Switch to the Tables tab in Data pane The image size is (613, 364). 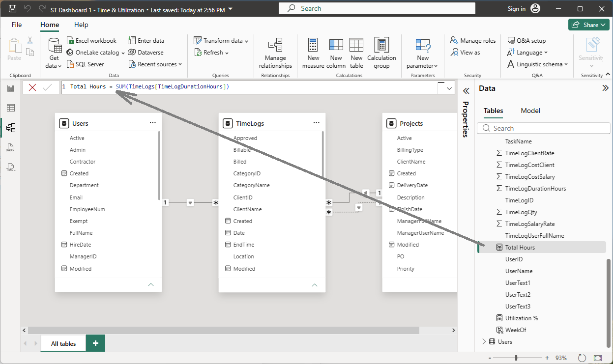click(x=493, y=111)
